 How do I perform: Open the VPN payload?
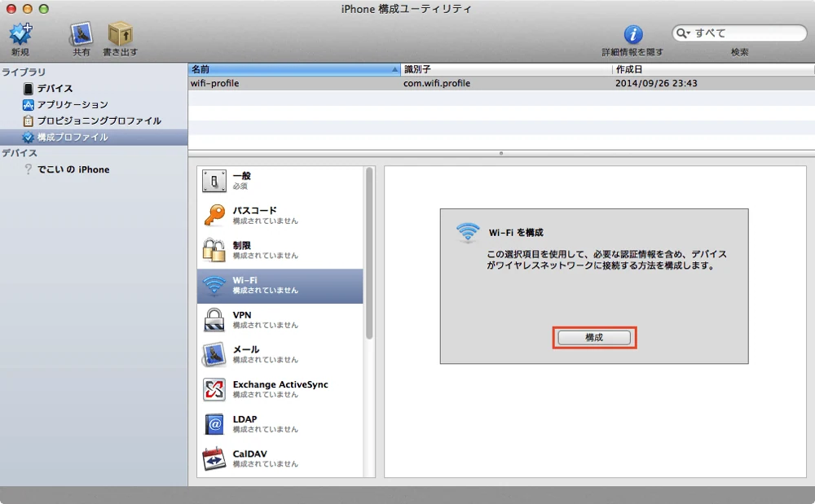coord(280,320)
